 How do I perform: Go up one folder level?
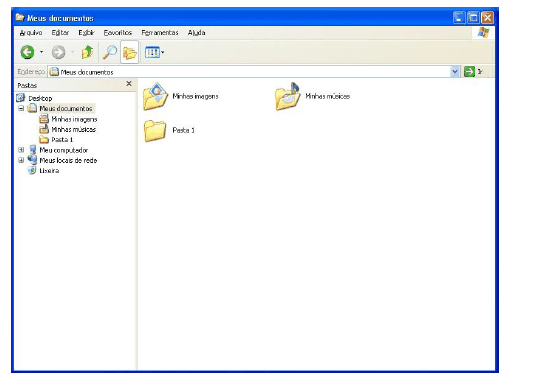pyautogui.click(x=87, y=52)
